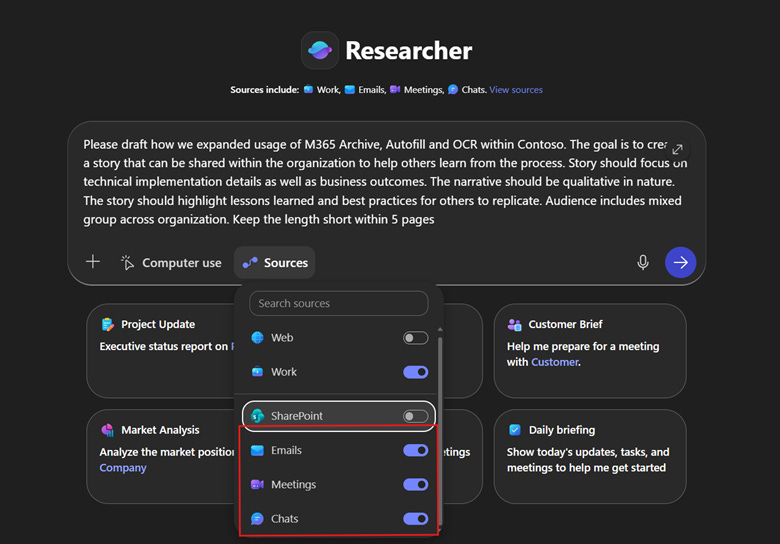The image size is (780, 544).
Task: Select the Meetings row label
Action: (x=293, y=484)
